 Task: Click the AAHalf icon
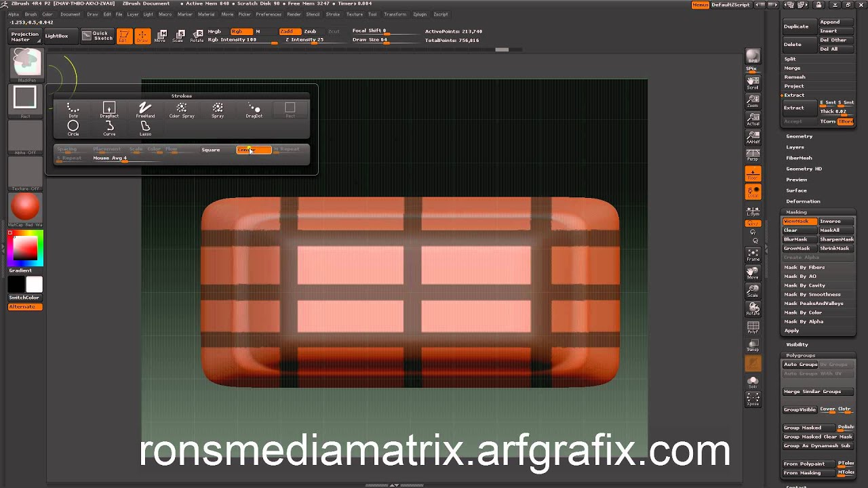753,138
